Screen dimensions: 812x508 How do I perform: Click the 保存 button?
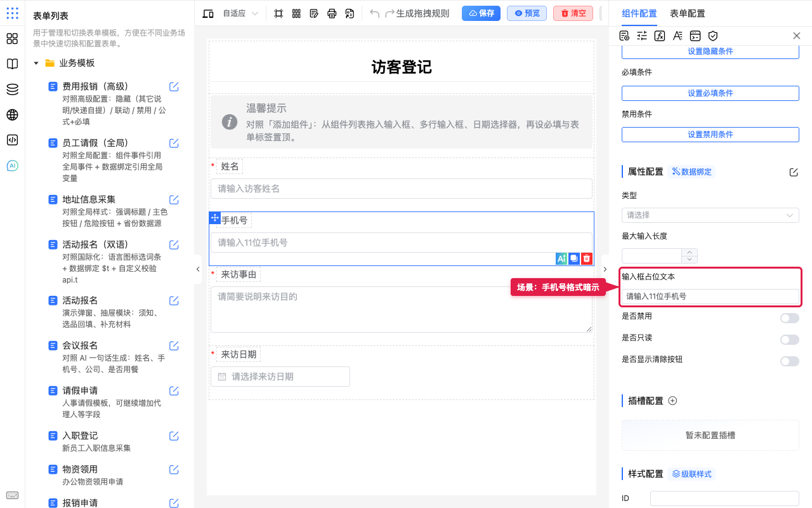tap(481, 13)
